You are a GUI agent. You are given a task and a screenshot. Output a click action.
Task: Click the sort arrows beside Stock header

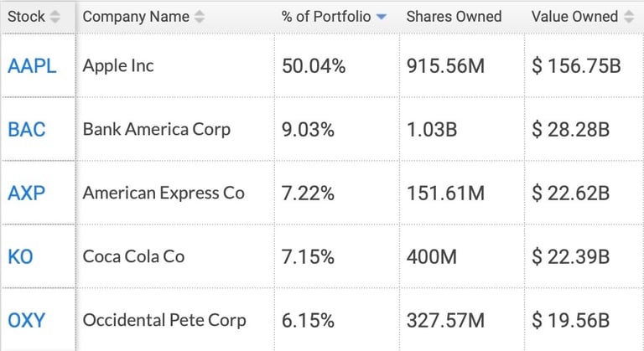(55, 17)
